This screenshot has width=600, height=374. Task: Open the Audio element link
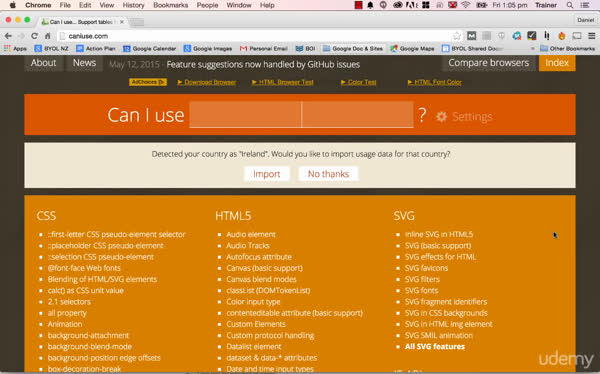click(x=251, y=234)
